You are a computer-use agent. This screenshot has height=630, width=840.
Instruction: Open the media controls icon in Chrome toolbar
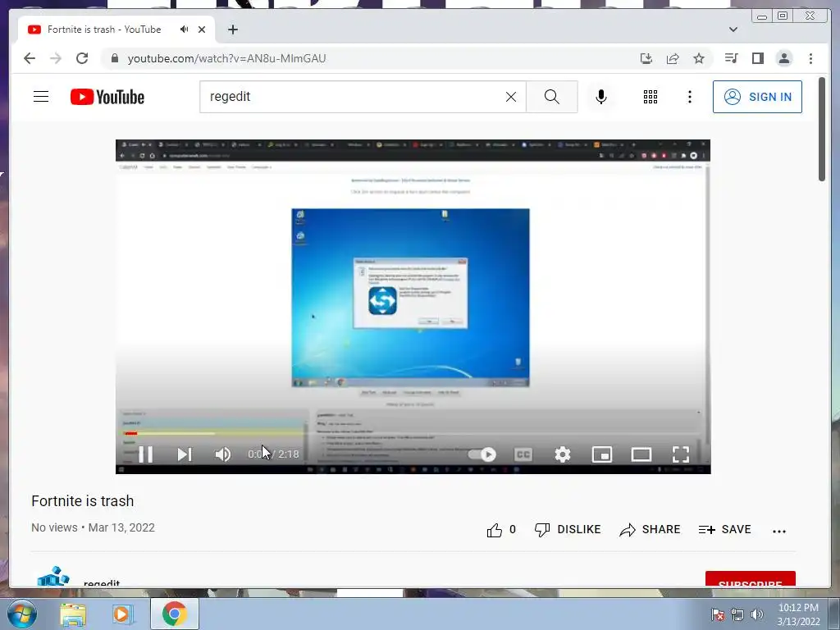(731, 58)
